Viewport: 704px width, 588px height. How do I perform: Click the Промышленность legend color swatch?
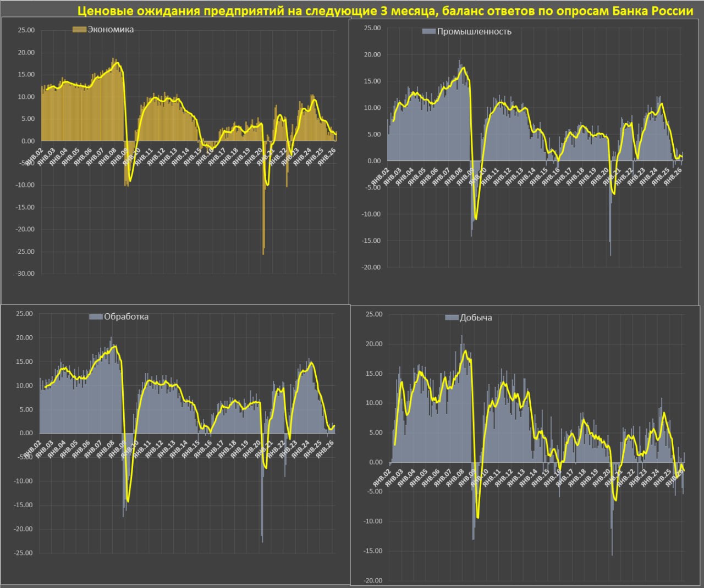[428, 32]
